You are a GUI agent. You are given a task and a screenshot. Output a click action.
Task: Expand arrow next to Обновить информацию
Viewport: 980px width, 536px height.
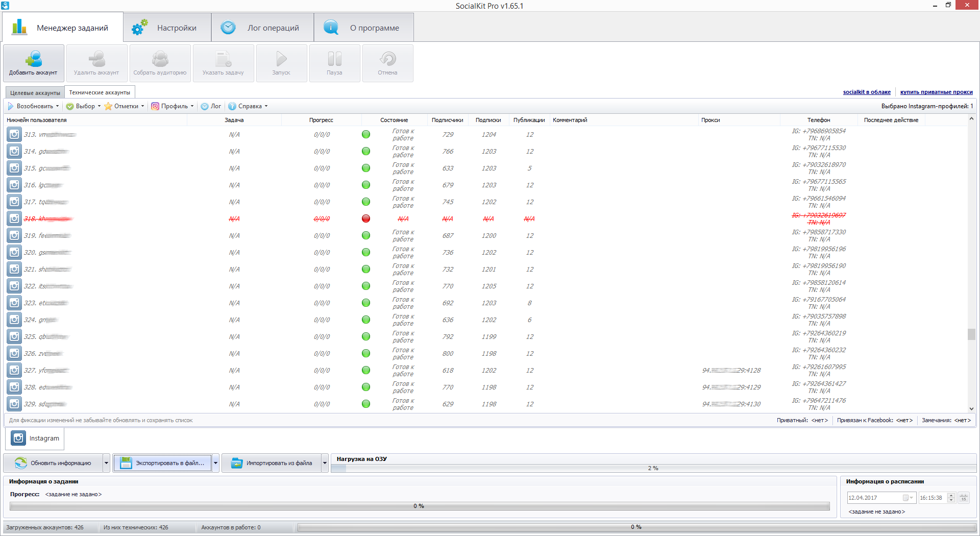pos(106,463)
